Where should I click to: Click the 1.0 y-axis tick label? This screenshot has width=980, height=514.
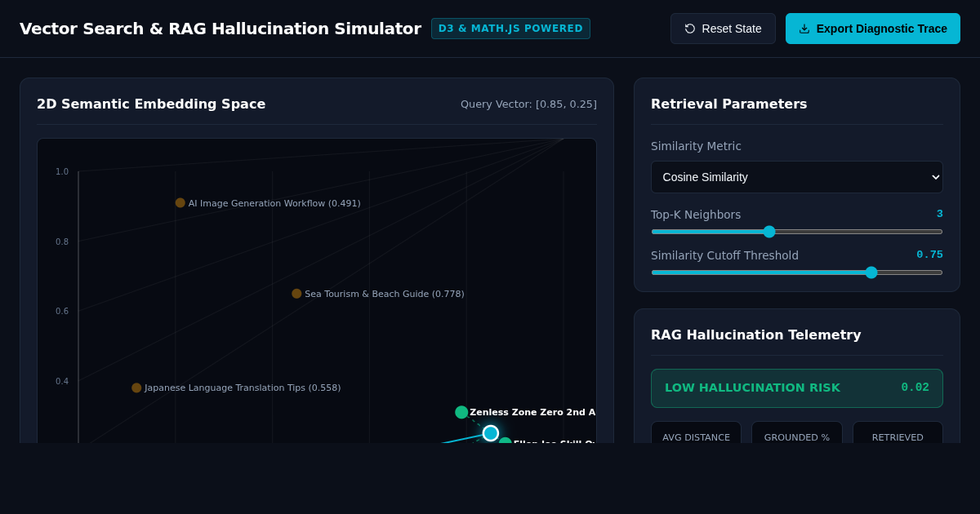click(x=62, y=172)
